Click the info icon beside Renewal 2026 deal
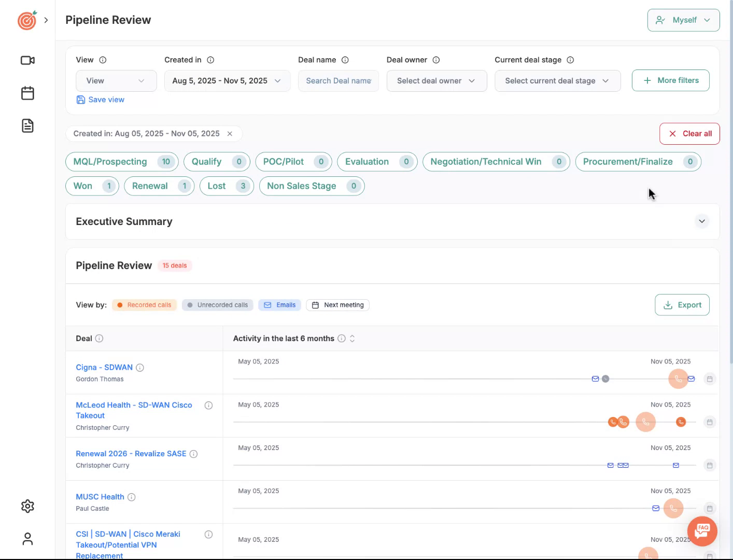Screen dimensions: 733x560 (193, 454)
